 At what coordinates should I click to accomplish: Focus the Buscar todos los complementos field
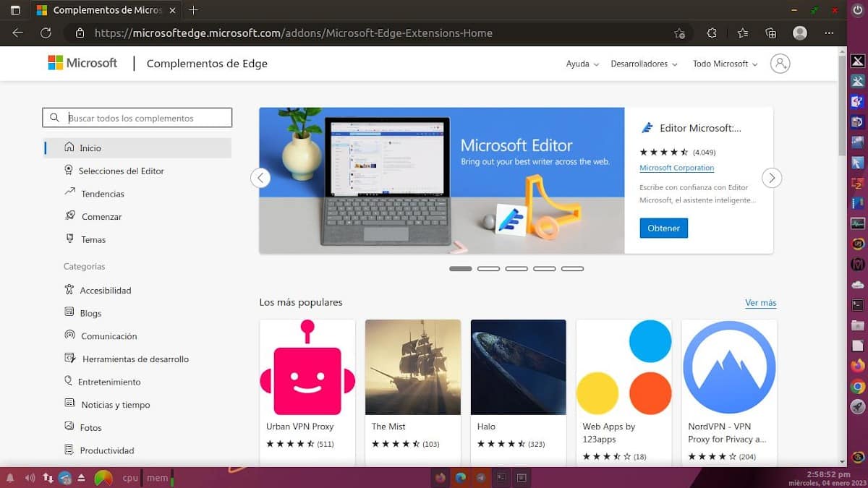137,118
